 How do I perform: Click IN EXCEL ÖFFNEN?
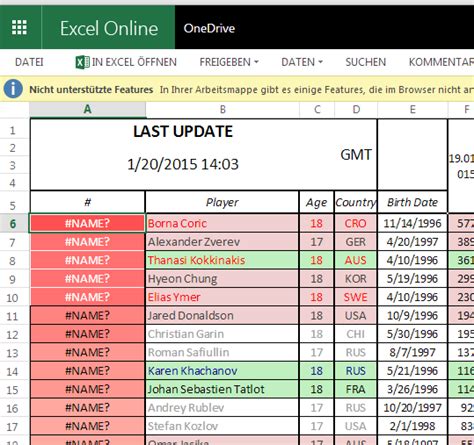click(134, 62)
